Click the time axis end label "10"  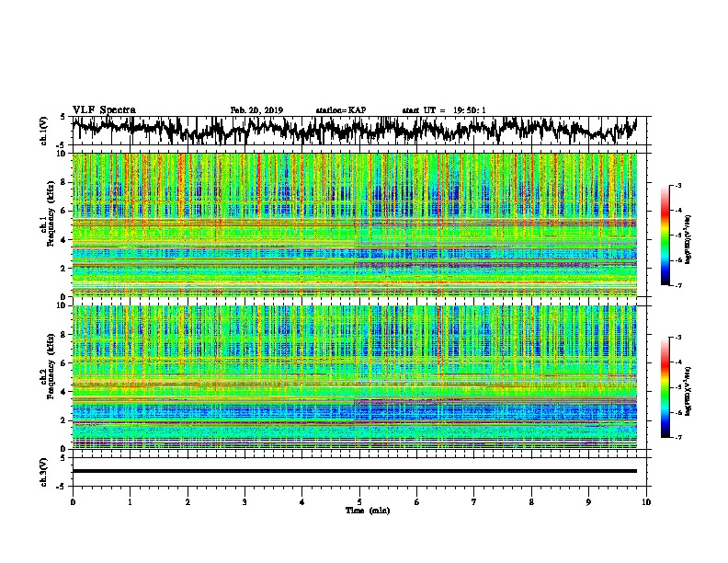(646, 502)
